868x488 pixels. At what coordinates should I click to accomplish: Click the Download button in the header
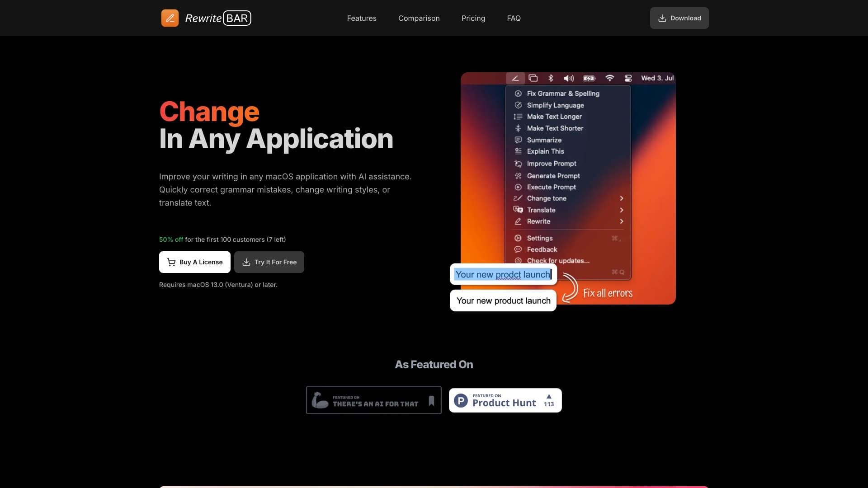click(x=679, y=18)
